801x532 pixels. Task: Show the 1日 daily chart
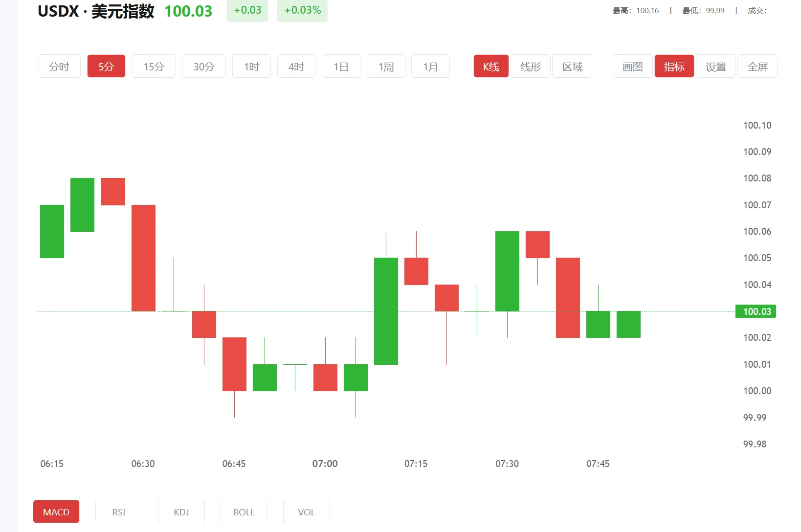point(341,66)
